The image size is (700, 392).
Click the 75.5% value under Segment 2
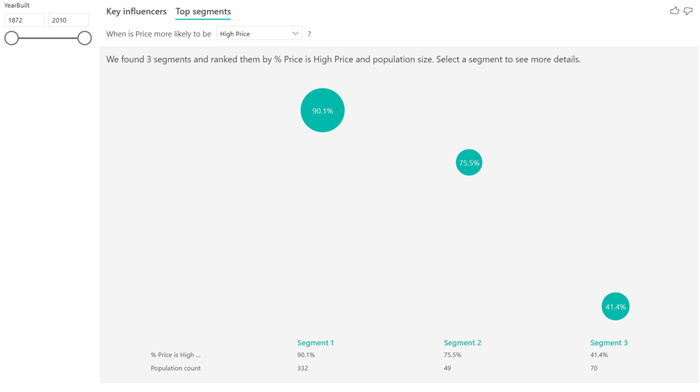452,355
